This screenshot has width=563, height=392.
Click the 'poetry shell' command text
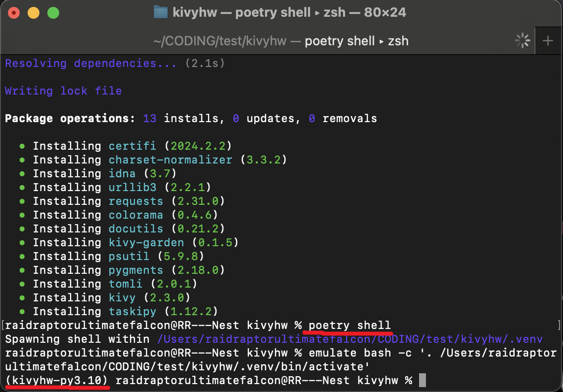click(x=350, y=326)
